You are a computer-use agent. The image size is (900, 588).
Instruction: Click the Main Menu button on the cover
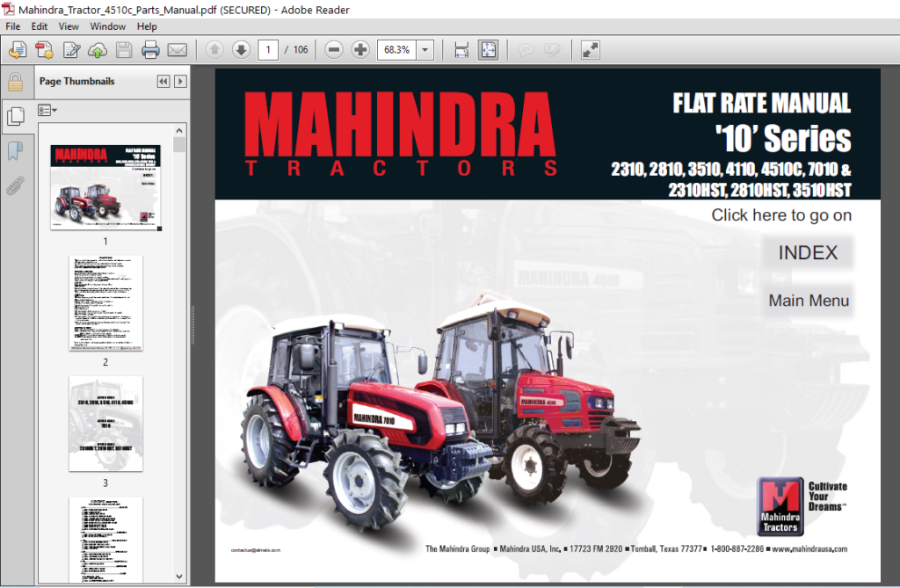[x=809, y=301]
